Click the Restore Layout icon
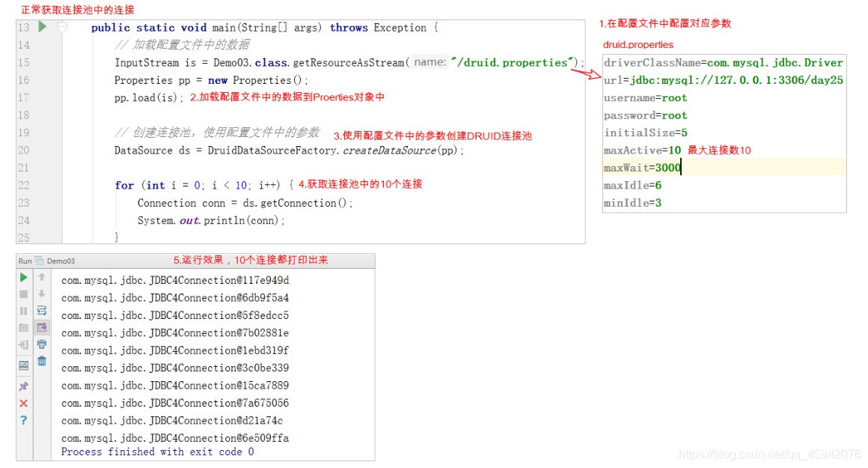Image resolution: width=868 pixels, height=468 pixels. click(x=23, y=365)
